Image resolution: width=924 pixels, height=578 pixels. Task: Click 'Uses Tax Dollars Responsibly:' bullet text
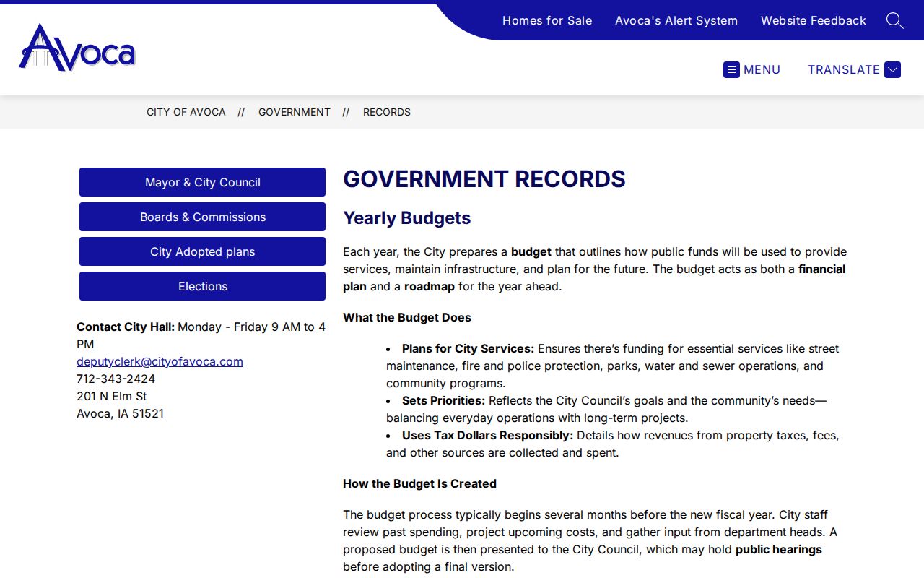(x=487, y=435)
